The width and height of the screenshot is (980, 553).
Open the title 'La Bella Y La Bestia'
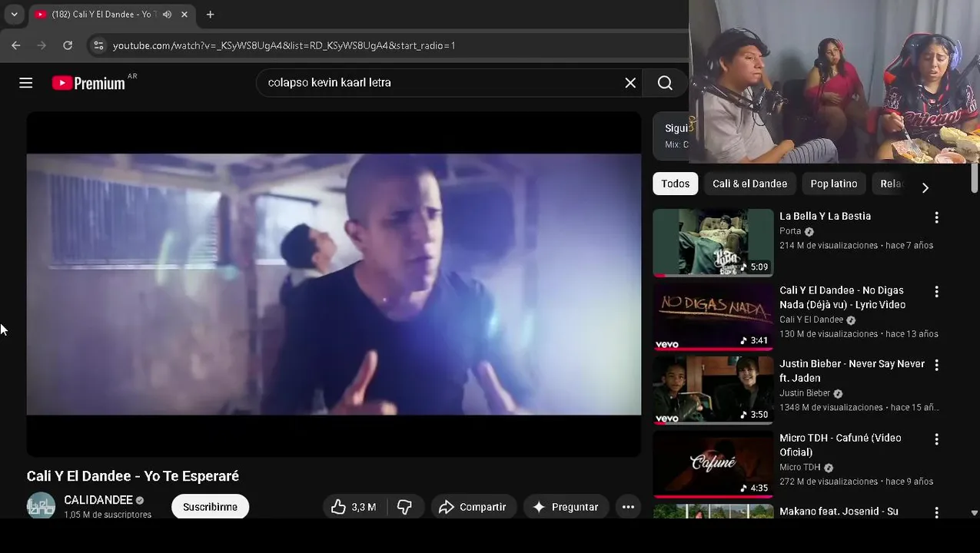point(825,217)
